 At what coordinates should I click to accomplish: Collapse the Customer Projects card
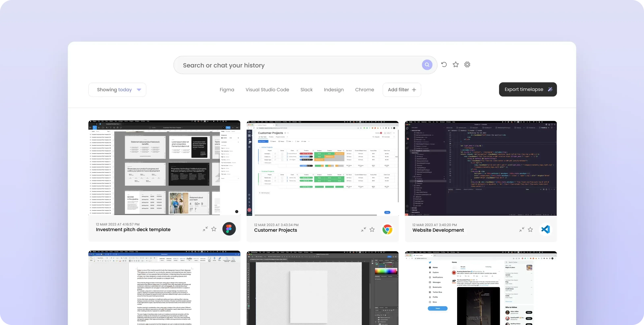coord(363,229)
